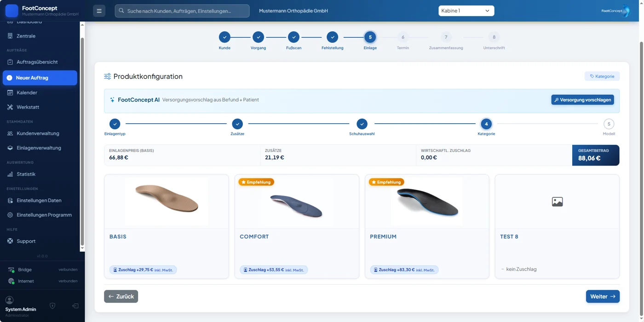
Task: Click the shield security icon beside System Admin
Action: click(x=52, y=306)
